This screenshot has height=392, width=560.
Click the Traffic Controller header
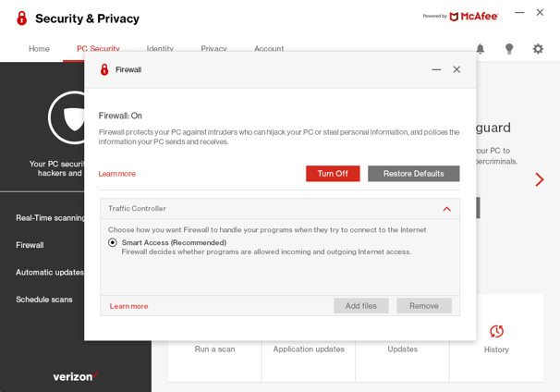pos(280,209)
